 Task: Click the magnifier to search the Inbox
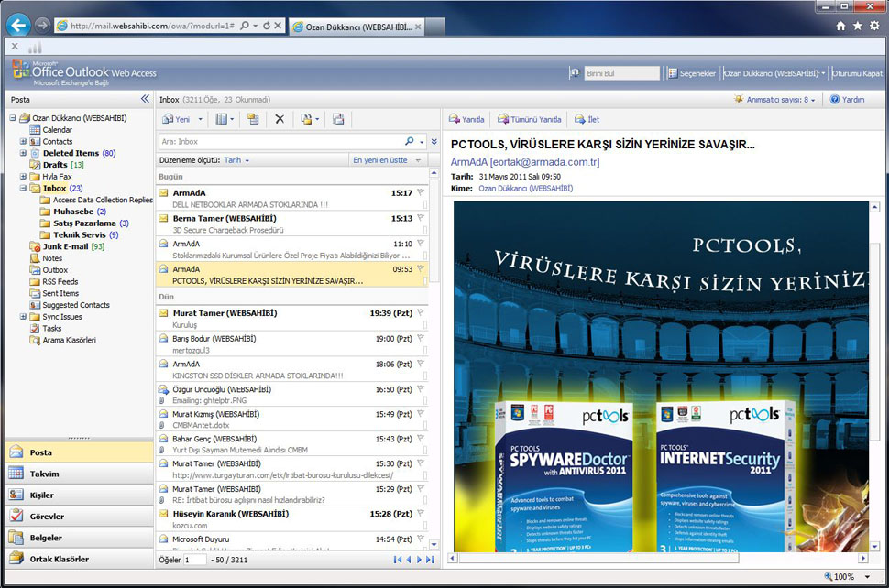(410, 141)
